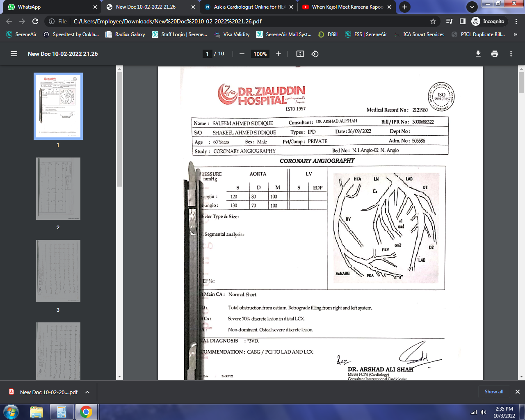This screenshot has height=420, width=525.
Task: Open the Visa Validity bookmark
Action: [x=232, y=34]
